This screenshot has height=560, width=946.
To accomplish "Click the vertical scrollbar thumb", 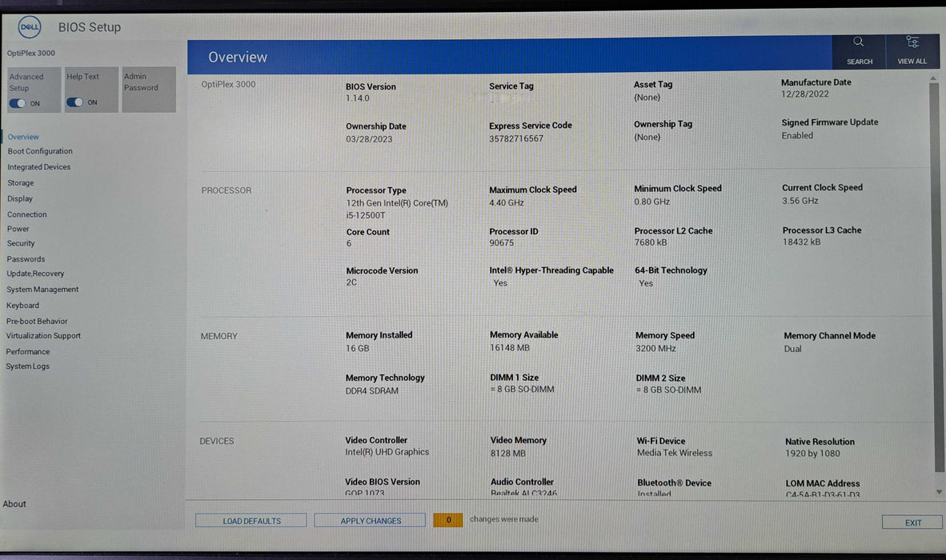I will tap(936, 278).
